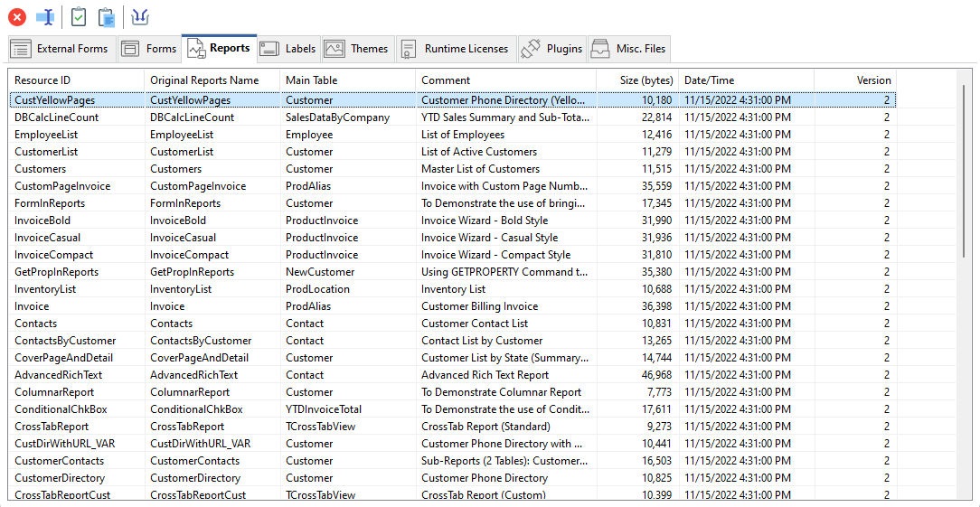This screenshot has height=507, width=980.
Task: Select GetPropInReports in Resource ID column
Action: pyautogui.click(x=56, y=272)
